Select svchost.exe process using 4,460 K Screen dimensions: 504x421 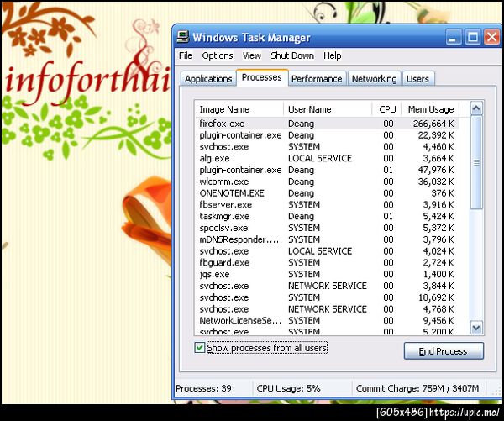coord(328,147)
